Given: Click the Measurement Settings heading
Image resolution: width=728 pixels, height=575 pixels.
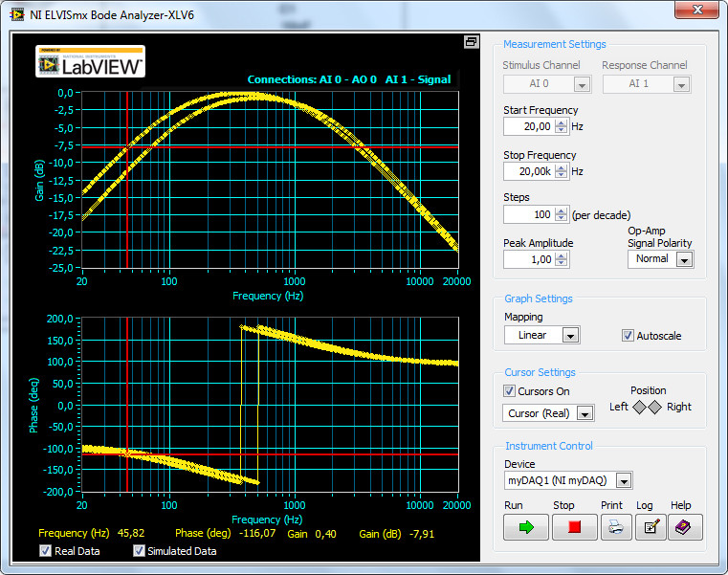Looking at the screenshot, I should coord(554,44).
